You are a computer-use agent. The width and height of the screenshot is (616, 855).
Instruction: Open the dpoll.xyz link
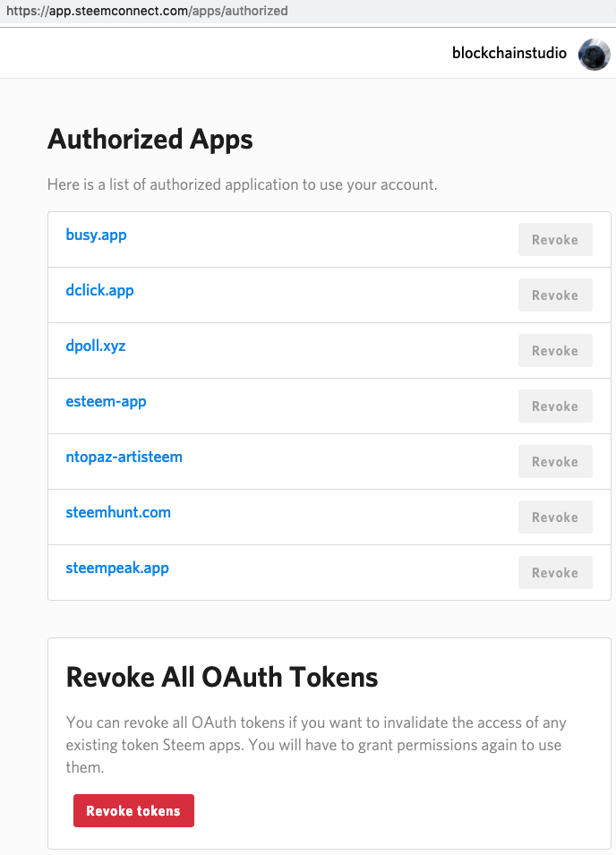(96, 346)
